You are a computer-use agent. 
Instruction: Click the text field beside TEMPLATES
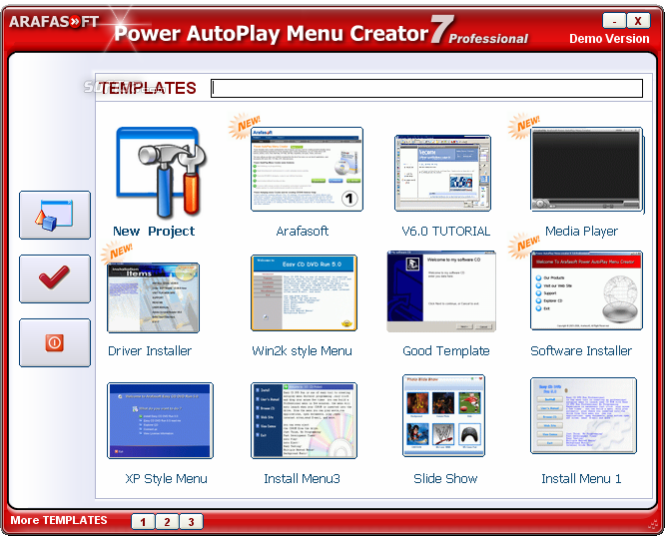coord(427,88)
